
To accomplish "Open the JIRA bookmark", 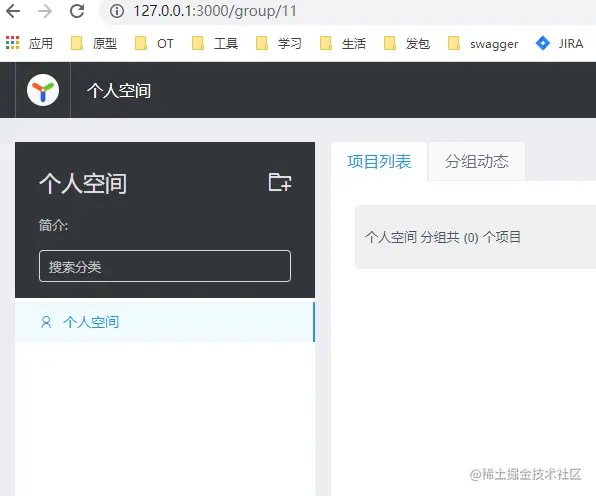I will (559, 43).
